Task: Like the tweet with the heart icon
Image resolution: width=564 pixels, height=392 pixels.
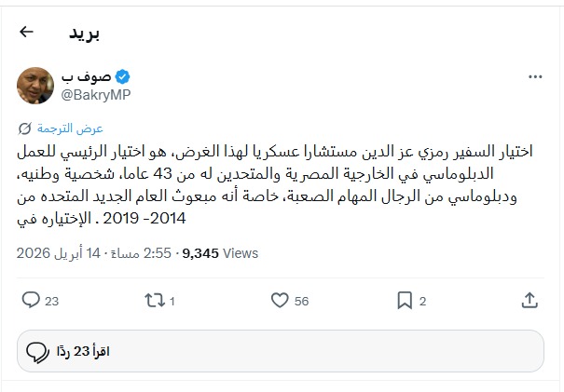Action: pyautogui.click(x=278, y=300)
